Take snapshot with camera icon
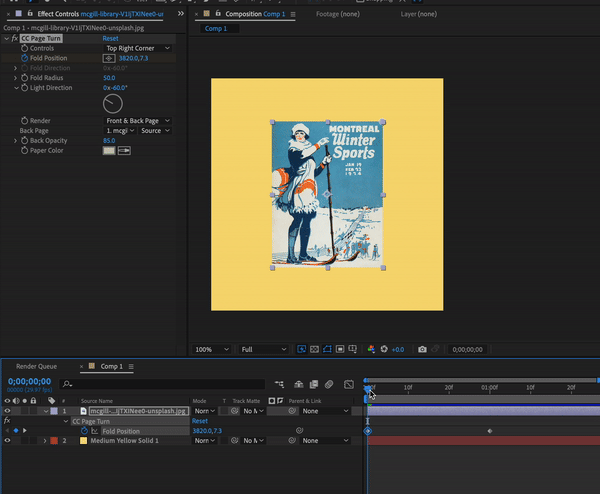Image resolution: width=600 pixels, height=494 pixels. point(422,349)
